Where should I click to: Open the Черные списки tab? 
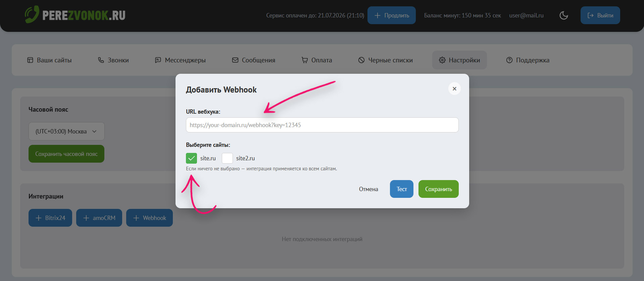(x=385, y=60)
